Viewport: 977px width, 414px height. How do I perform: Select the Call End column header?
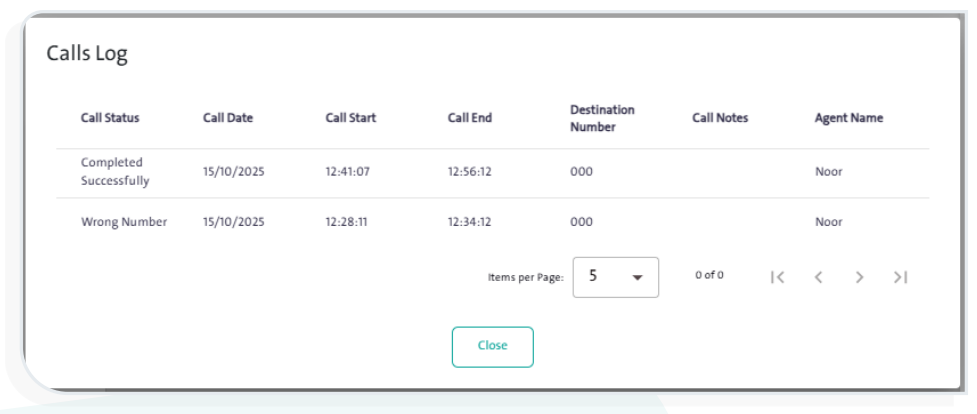point(469,118)
